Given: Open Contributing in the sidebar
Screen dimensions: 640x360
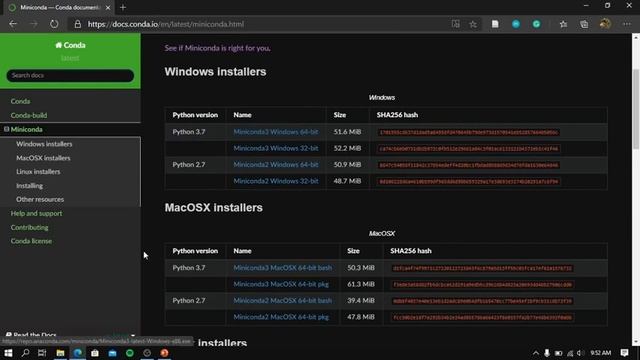Looking at the screenshot, I should [x=29, y=227].
